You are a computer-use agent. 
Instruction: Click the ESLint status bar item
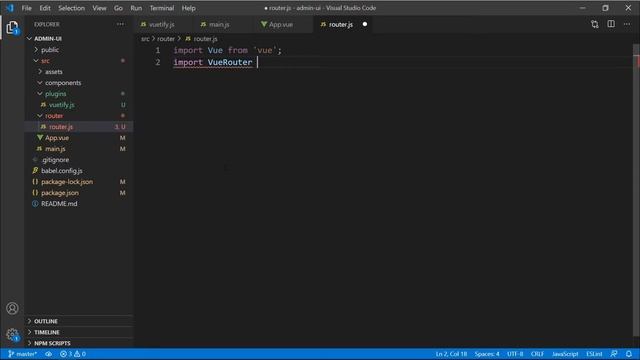[594, 354]
